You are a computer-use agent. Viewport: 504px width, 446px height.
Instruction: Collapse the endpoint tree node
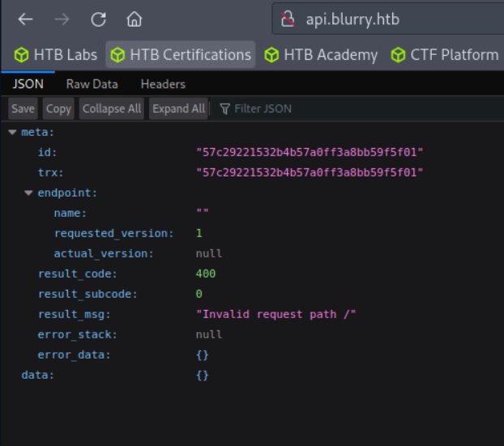click(x=28, y=193)
